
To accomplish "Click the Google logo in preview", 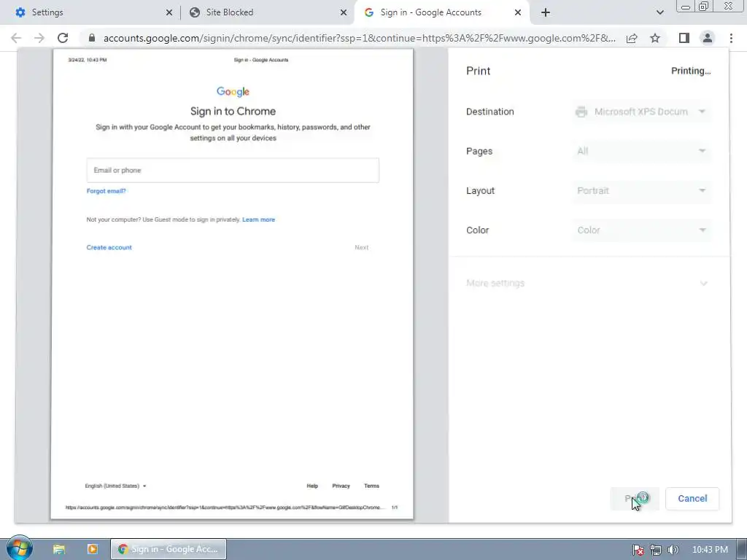I will pos(233,91).
